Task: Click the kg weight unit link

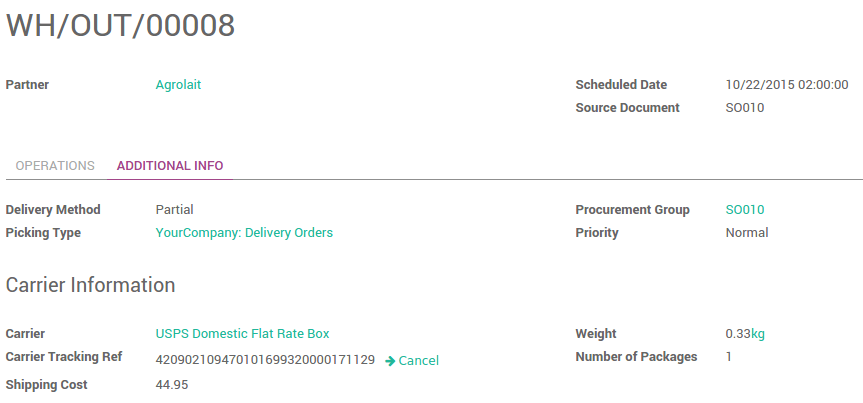Action: pos(758,334)
